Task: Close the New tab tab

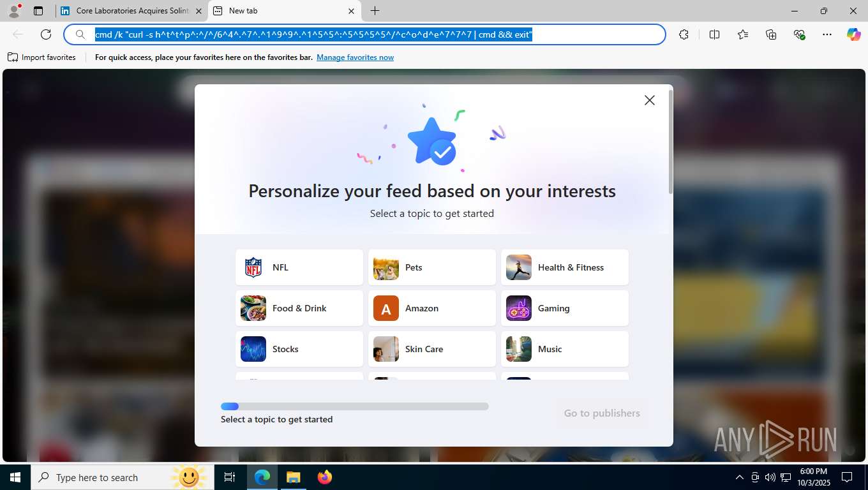Action: point(351,11)
